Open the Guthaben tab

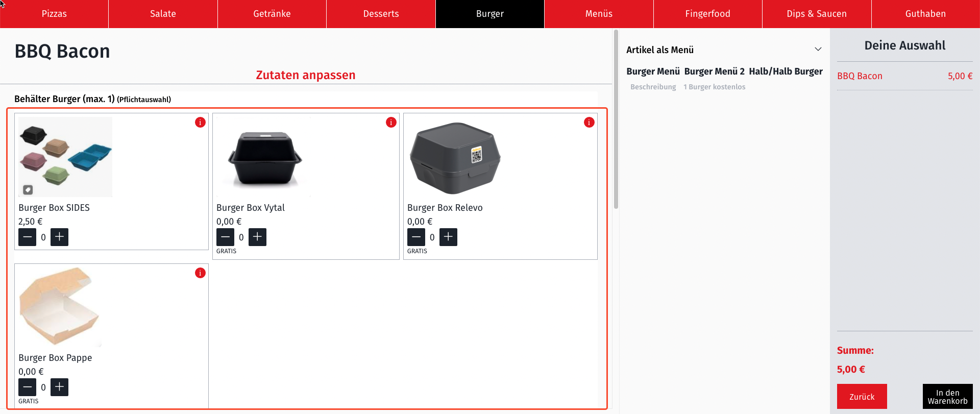pyautogui.click(x=925, y=14)
